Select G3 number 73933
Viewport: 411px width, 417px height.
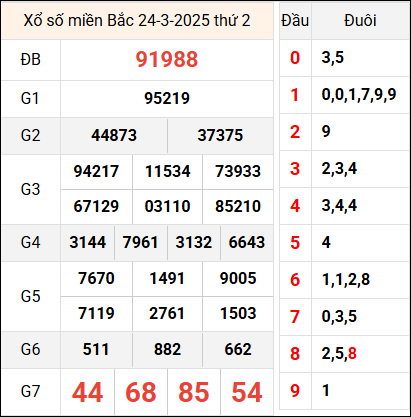pos(238,171)
